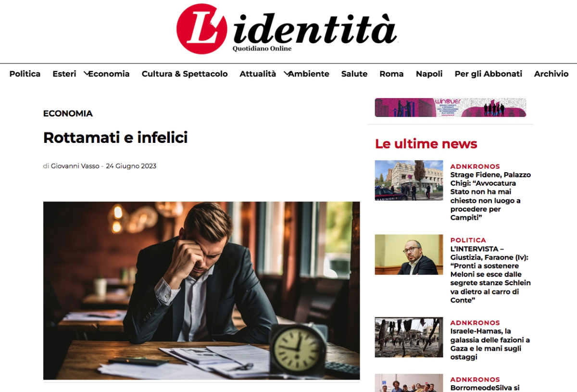Expand the Attualità dropdown chevron
Image resolution: width=577 pixels, height=392 pixels.
click(286, 74)
